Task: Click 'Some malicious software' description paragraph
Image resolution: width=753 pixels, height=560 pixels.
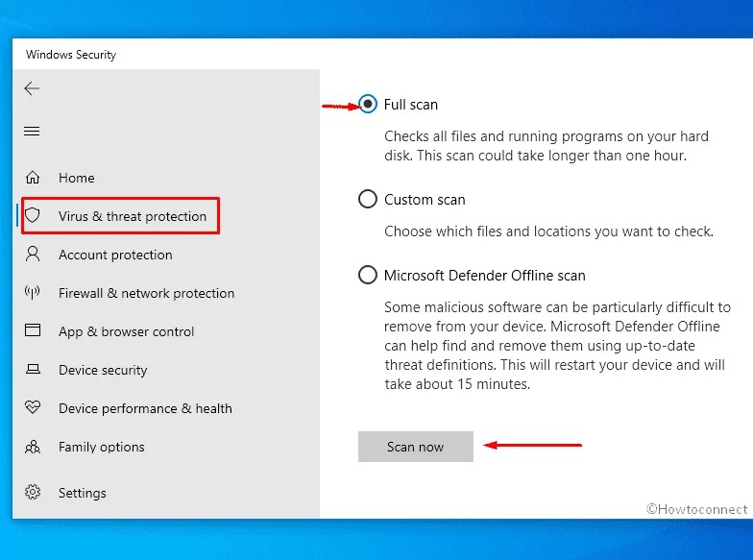Action: 557,346
